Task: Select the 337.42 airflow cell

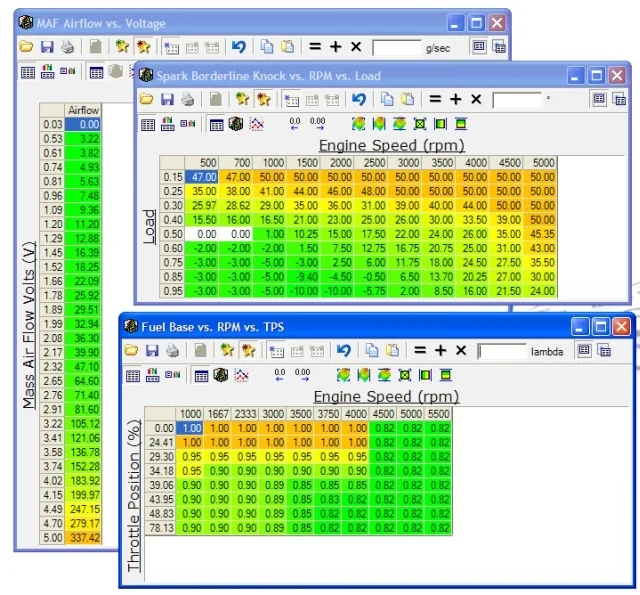Action: point(83,539)
